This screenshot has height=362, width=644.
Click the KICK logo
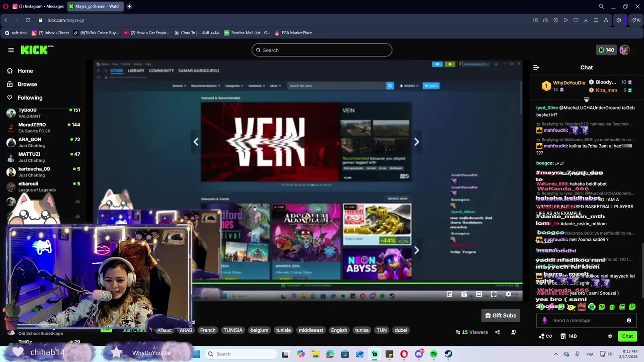tap(37, 50)
